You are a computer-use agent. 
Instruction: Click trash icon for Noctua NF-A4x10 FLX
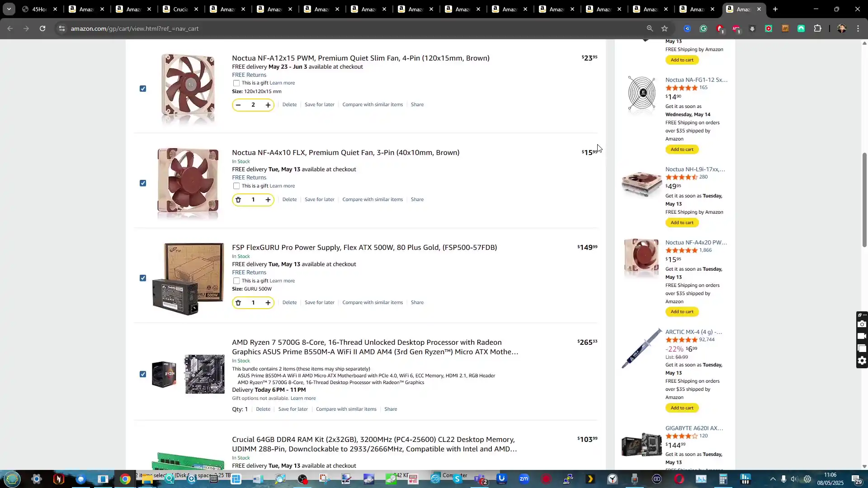[x=238, y=200]
